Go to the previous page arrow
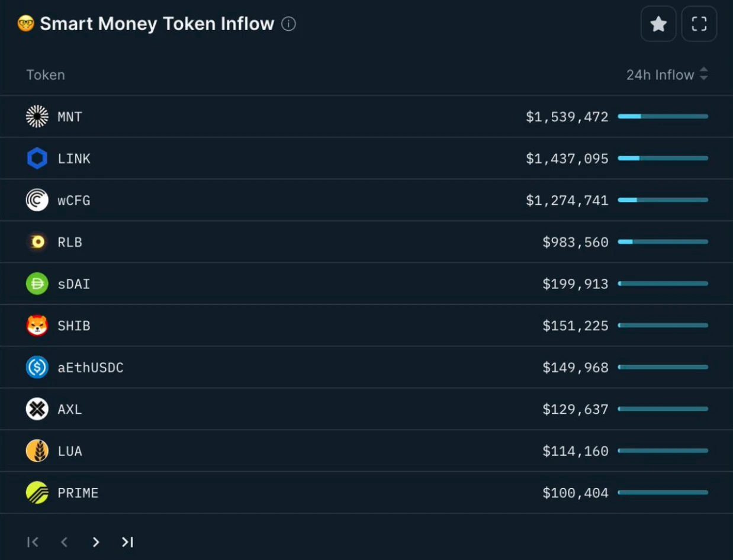Viewport: 733px width, 560px height. pyautogui.click(x=65, y=542)
